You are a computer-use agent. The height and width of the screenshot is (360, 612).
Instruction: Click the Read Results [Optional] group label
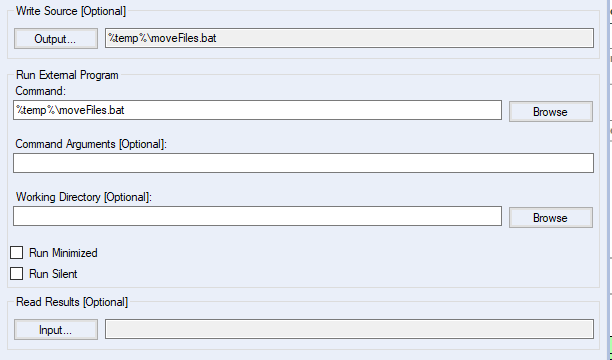point(72,302)
